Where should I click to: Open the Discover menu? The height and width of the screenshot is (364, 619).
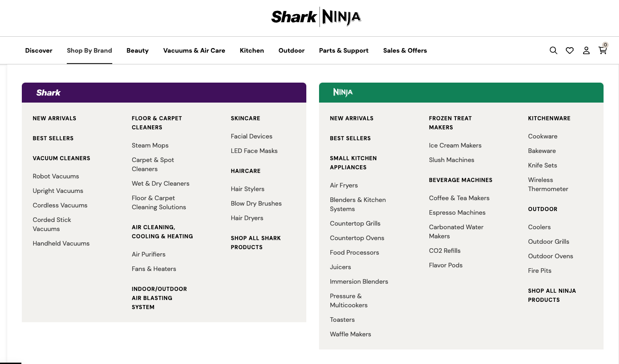tap(39, 50)
